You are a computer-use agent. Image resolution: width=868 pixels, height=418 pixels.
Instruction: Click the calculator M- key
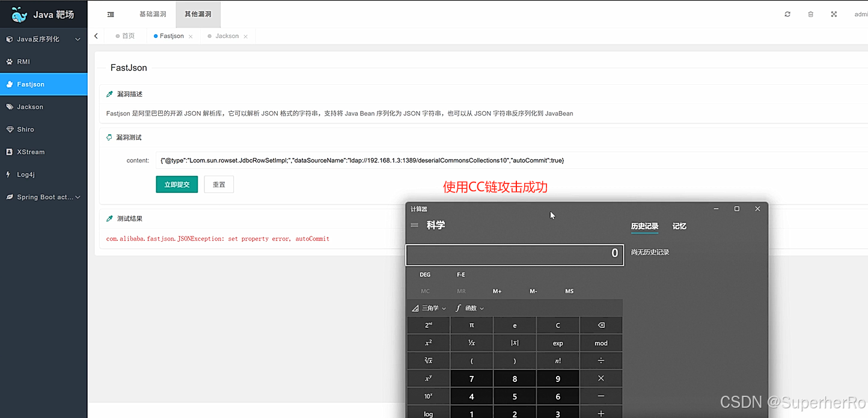click(533, 291)
